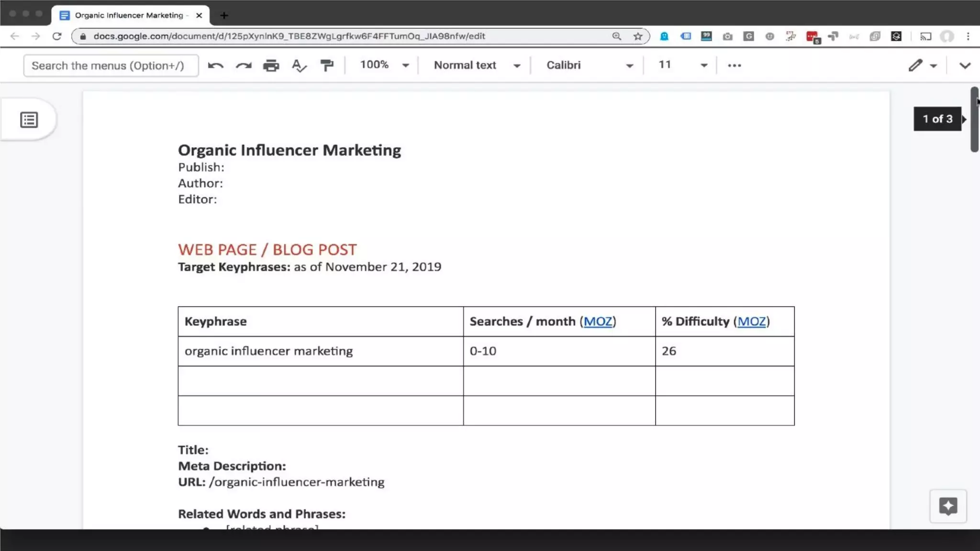Open the Calibri font dropdown
Viewport: 980px width, 551px height.
tap(589, 65)
